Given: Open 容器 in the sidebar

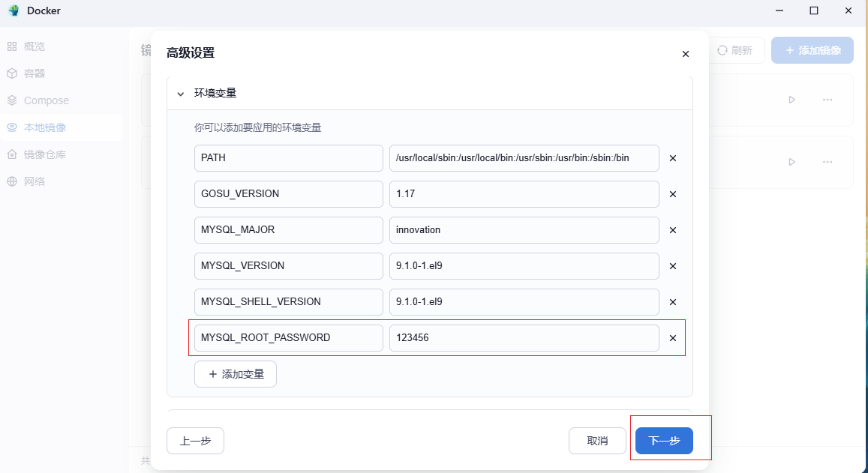Looking at the screenshot, I should tap(61, 73).
